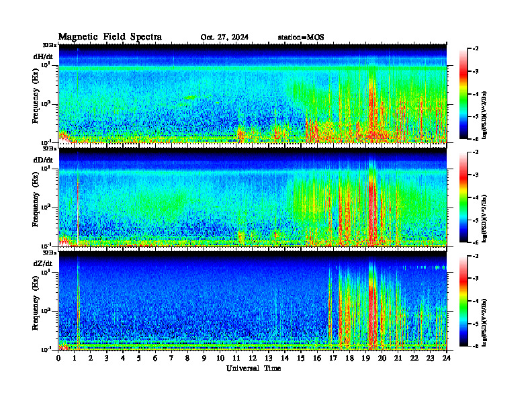
Task: Click the color bar beside the dD/dt spectrogram
Action: click(x=463, y=197)
